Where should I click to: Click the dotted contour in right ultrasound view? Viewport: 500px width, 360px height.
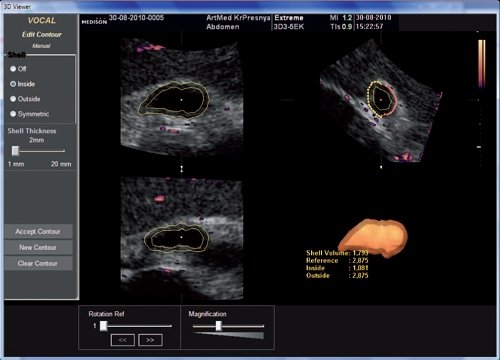click(381, 99)
